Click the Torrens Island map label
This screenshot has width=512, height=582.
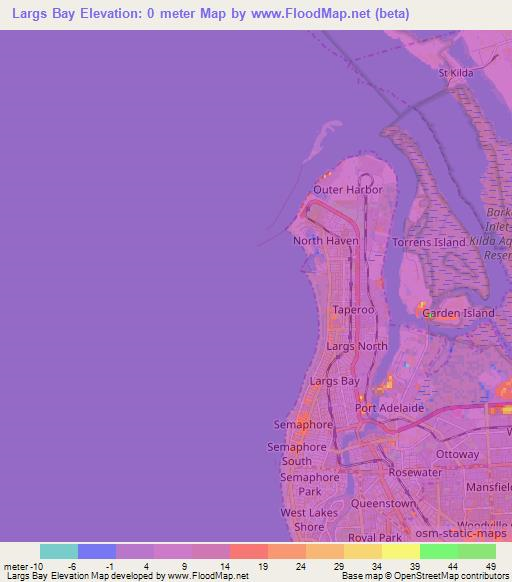[429, 242]
